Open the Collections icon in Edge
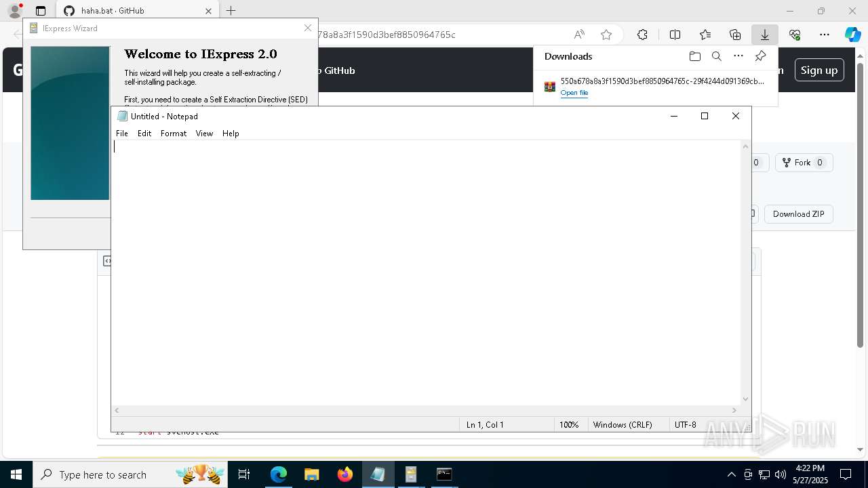This screenshot has height=488, width=868. tap(735, 35)
